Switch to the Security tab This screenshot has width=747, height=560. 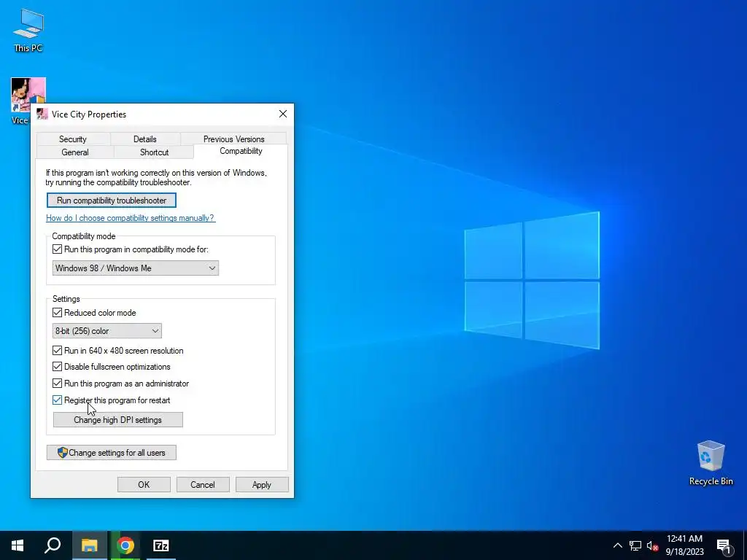[x=73, y=139]
